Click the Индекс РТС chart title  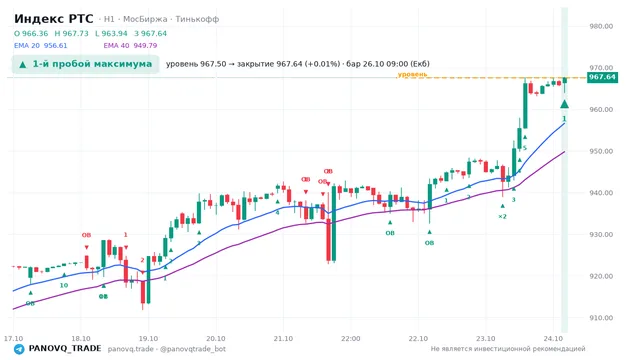pyautogui.click(x=53, y=19)
